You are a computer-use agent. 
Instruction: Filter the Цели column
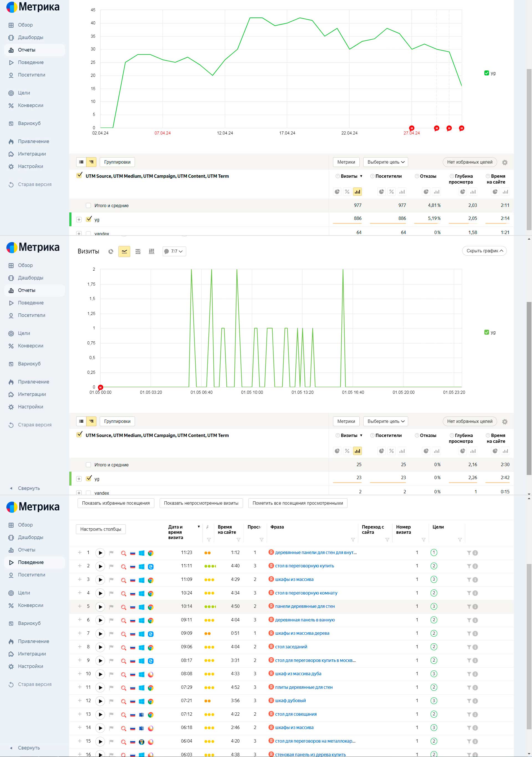[460, 540]
